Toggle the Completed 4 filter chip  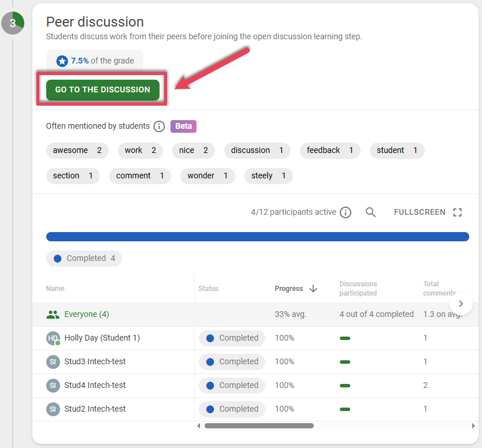point(84,259)
